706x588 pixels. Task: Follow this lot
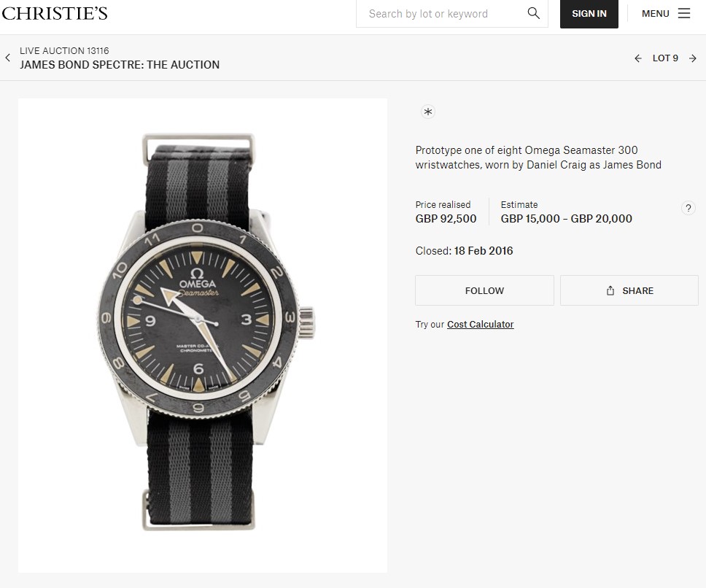tap(484, 290)
